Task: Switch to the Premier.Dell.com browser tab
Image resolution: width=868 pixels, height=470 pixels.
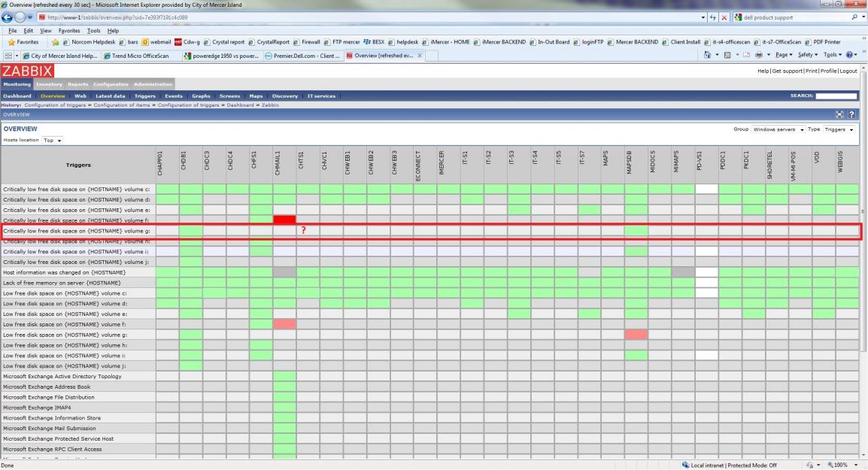Action: 302,56
